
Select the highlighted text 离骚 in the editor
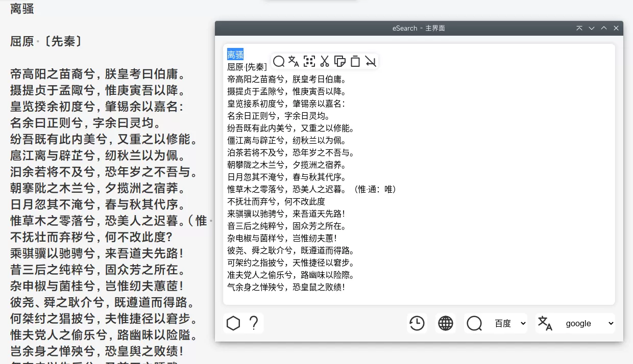click(235, 54)
